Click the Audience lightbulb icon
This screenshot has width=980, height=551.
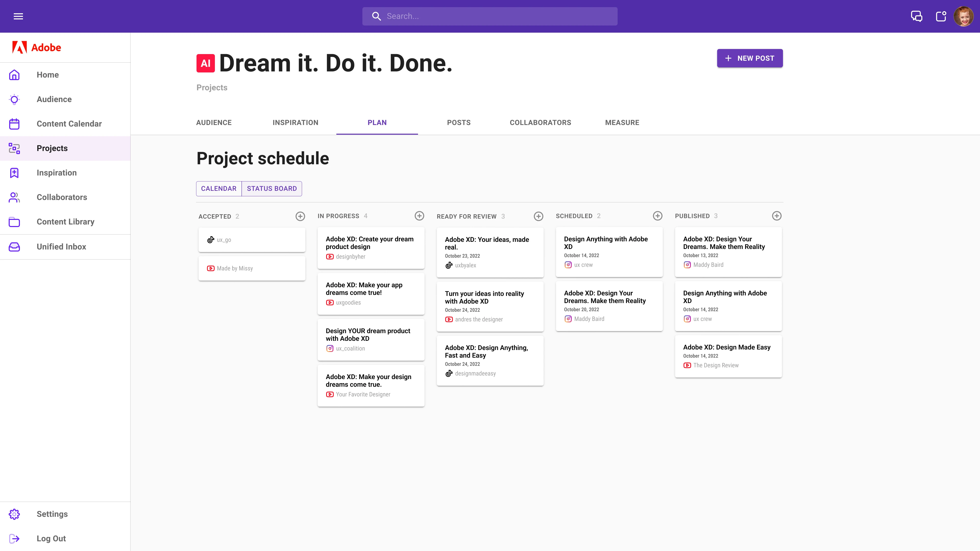click(x=15, y=99)
